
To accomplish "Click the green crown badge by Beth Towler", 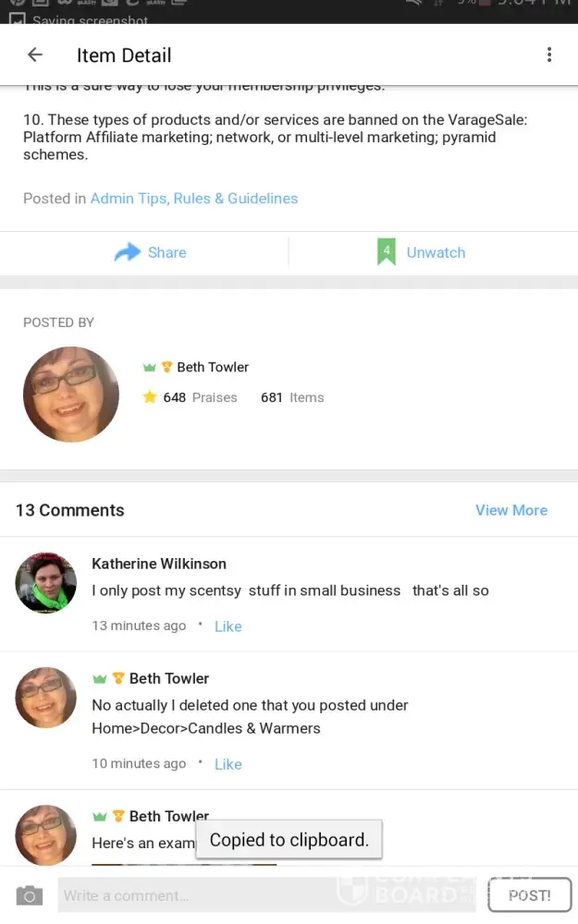I will 149,367.
